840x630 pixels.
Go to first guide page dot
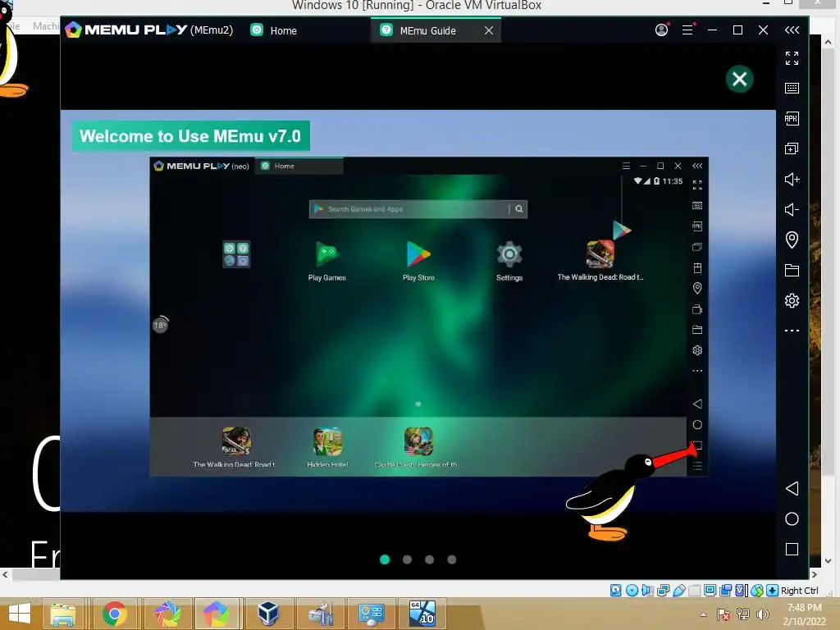coord(385,559)
